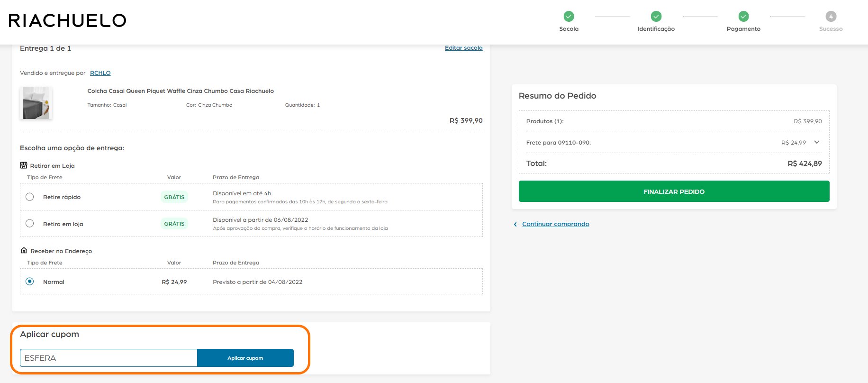
Task: Expand the Frete para 09110-090 chevron
Action: coord(816,142)
